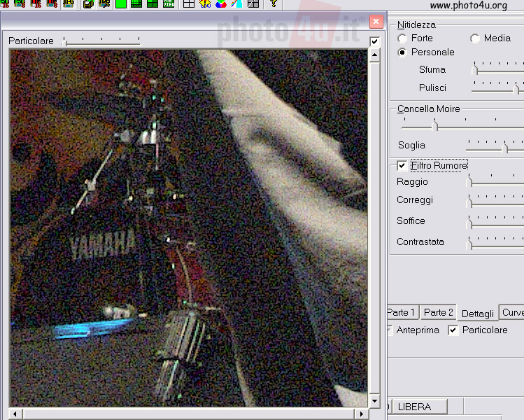Select the single green square view icon
Viewport: 524px width, 420px height.
coord(120,3)
